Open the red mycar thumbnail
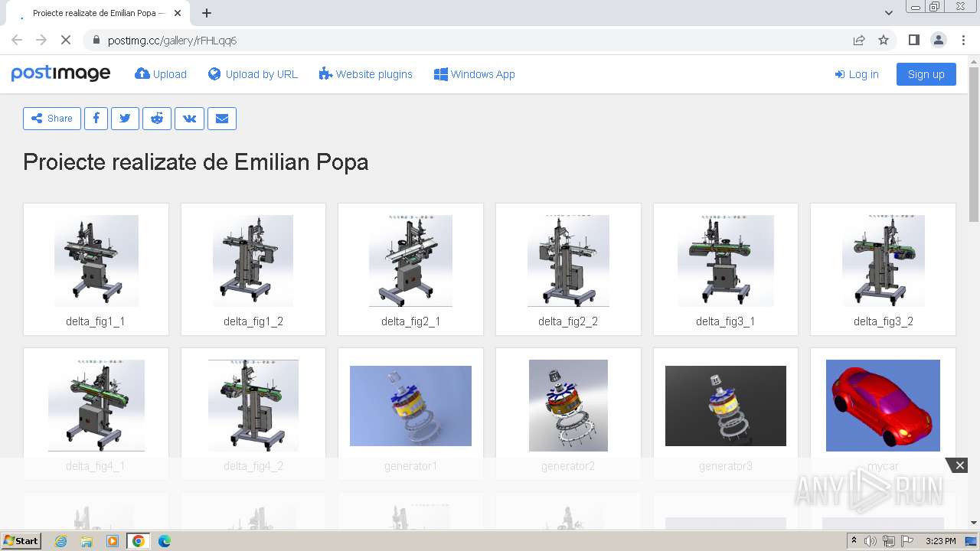Image resolution: width=980 pixels, height=551 pixels. [x=883, y=406]
